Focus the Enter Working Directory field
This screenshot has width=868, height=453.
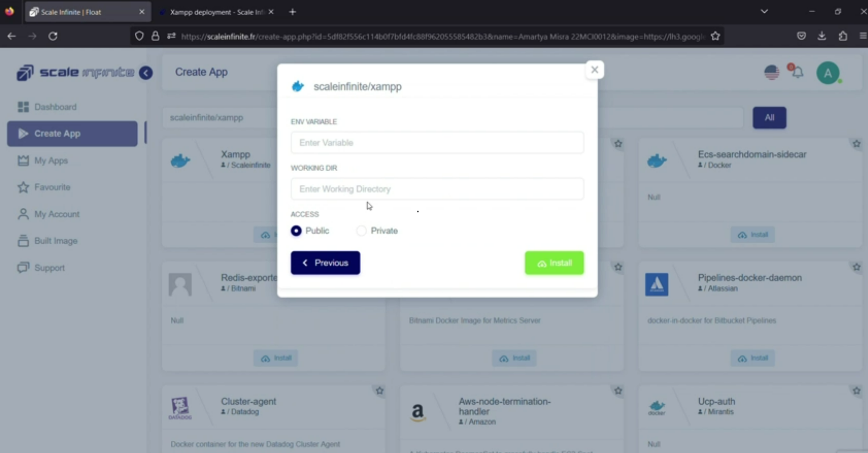pos(437,189)
